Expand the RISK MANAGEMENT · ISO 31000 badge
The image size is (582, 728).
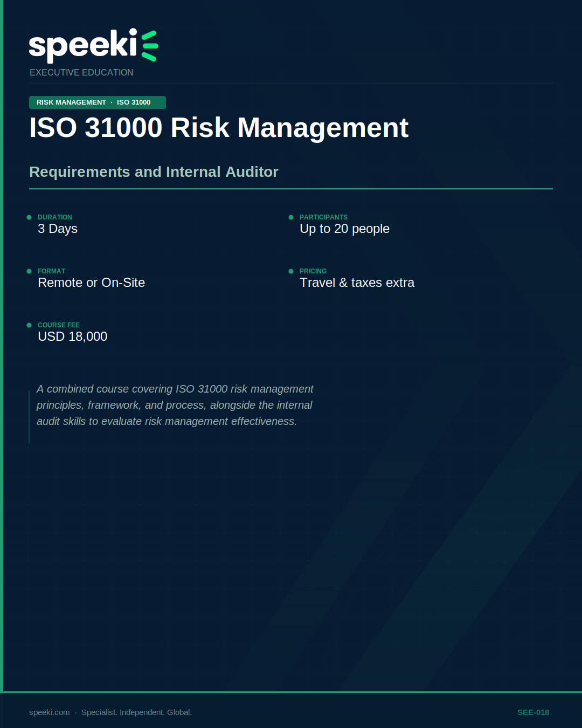pos(97,102)
